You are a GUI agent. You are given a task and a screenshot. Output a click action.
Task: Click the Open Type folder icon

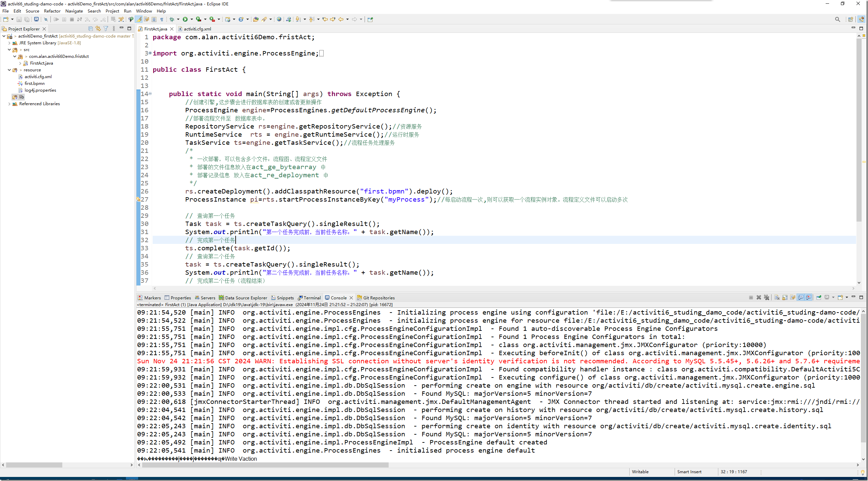pos(256,19)
